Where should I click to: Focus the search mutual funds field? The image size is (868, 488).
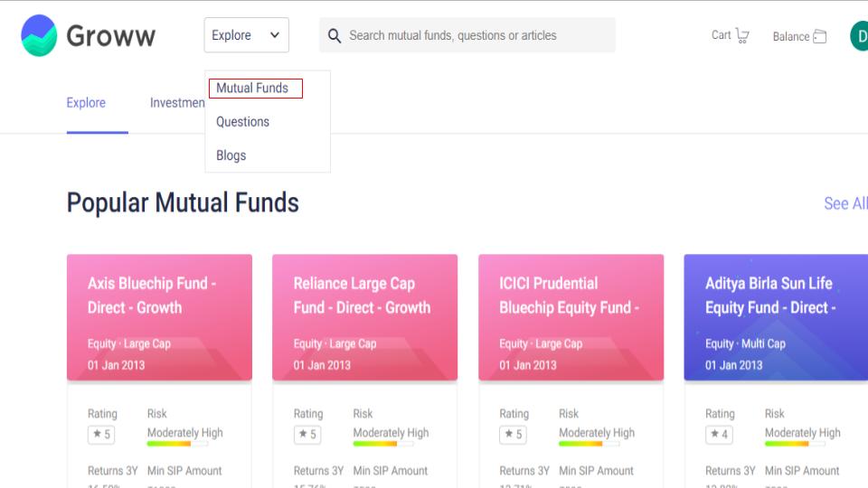click(x=467, y=35)
